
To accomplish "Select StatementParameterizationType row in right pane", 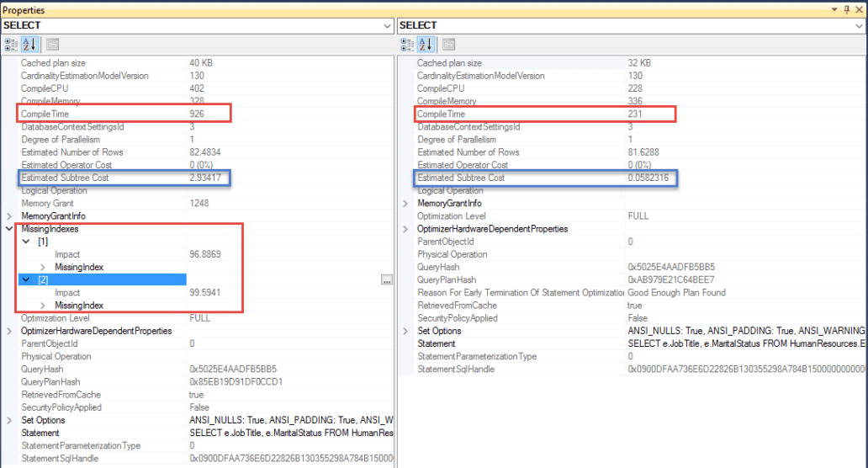I will pos(640,356).
